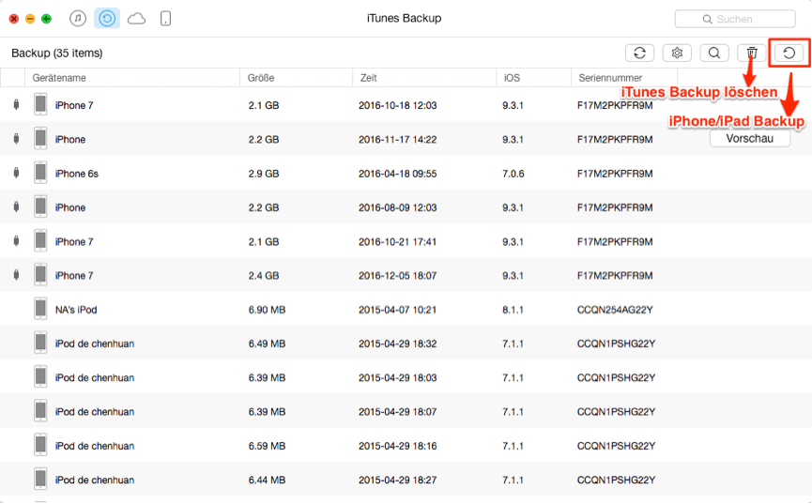
Task: Select iPod de chenhuan backup 6.59 MB
Action: (406, 446)
